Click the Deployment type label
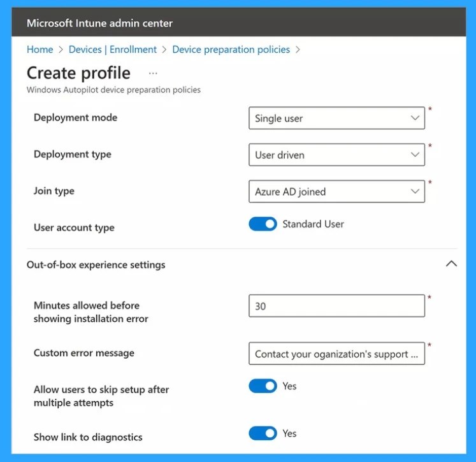476x462 pixels. pyautogui.click(x=72, y=154)
